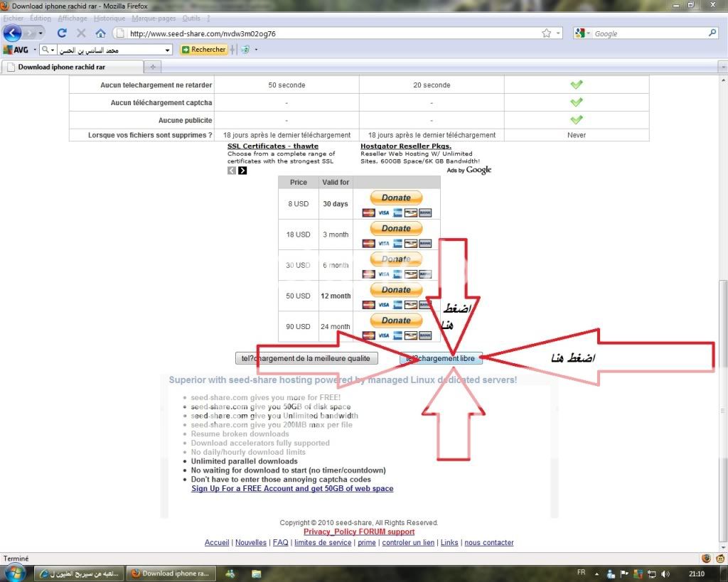
Task: Open a new tab with the plus button
Action: pos(153,68)
